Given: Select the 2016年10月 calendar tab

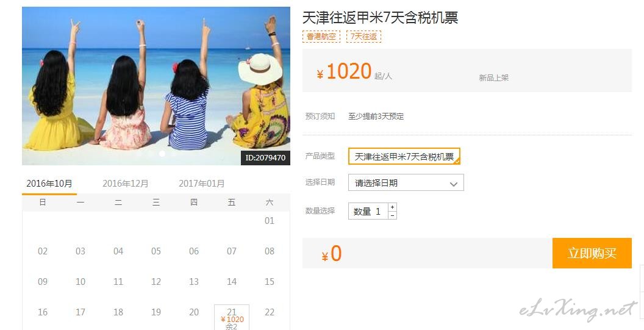Looking at the screenshot, I should [x=49, y=184].
